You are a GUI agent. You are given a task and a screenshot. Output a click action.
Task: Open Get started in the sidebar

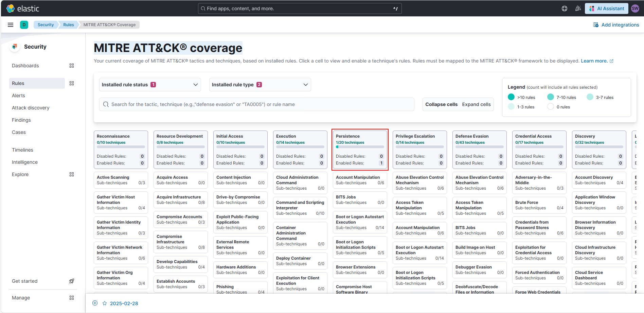[x=25, y=281]
